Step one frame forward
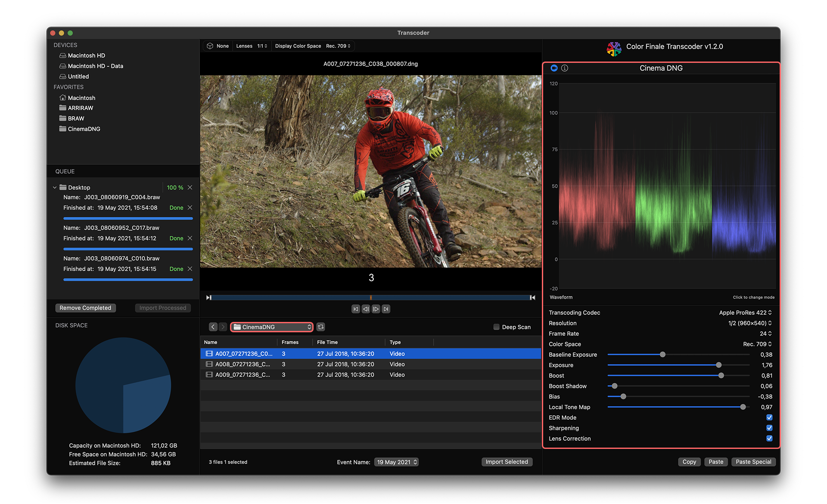Screen dimensions: 827x504 pos(376,309)
